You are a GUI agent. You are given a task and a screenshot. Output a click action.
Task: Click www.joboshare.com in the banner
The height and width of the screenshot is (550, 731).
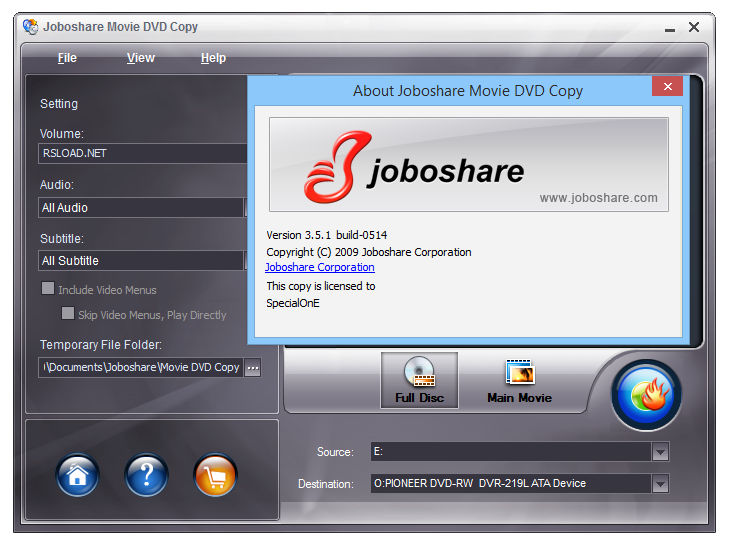point(599,198)
